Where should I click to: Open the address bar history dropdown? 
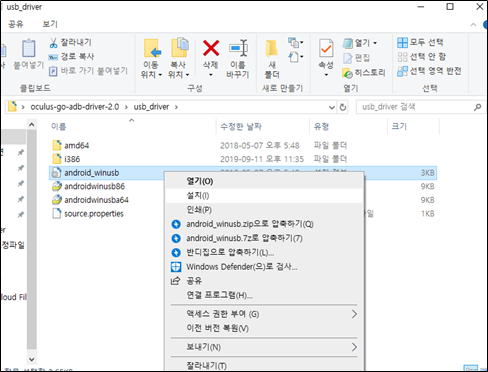coord(332,107)
